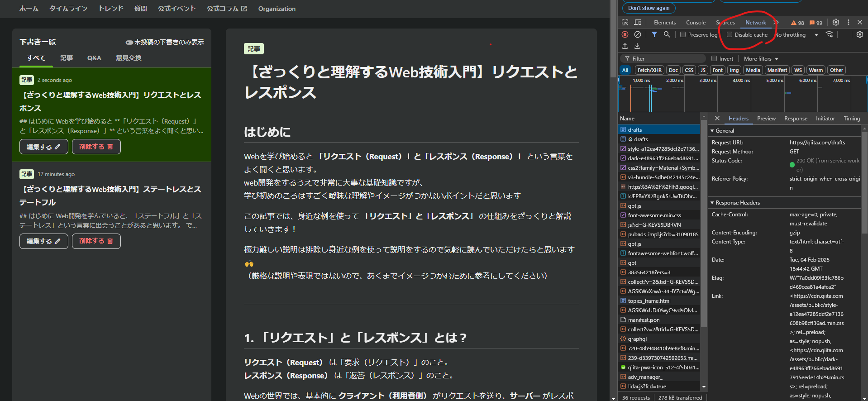The height and width of the screenshot is (401, 868).
Task: Open the network search magnifier
Action: pos(667,34)
